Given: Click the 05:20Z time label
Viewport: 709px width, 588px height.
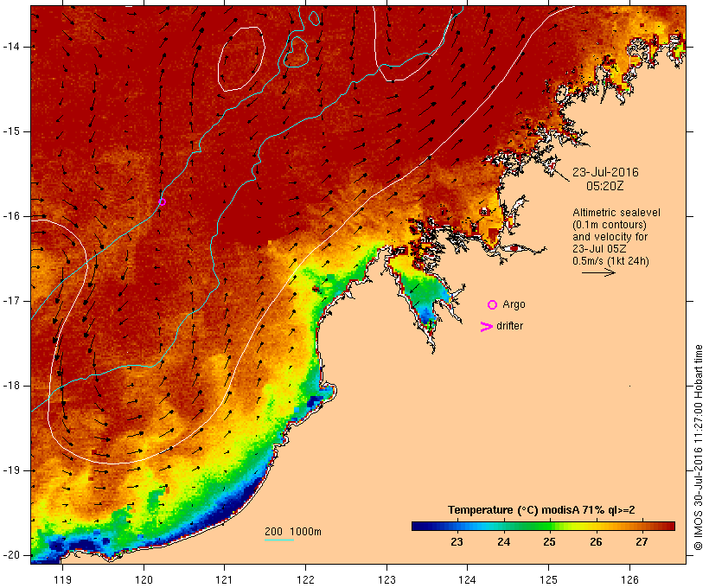Looking at the screenshot, I should [605, 186].
